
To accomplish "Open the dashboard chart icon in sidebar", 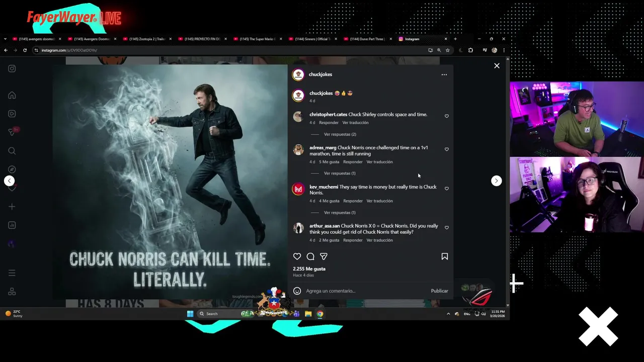I will coord(12,225).
